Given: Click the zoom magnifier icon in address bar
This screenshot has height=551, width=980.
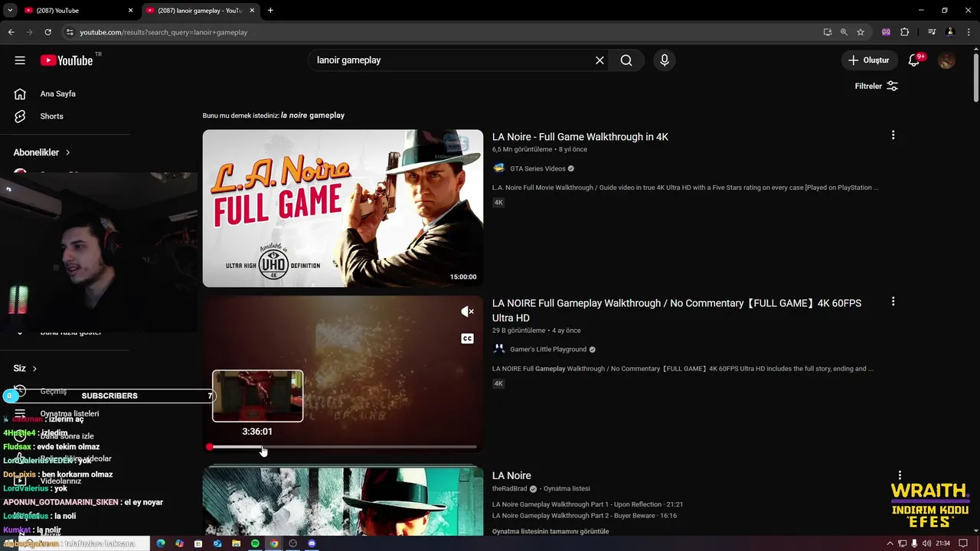Looking at the screenshot, I should [844, 32].
